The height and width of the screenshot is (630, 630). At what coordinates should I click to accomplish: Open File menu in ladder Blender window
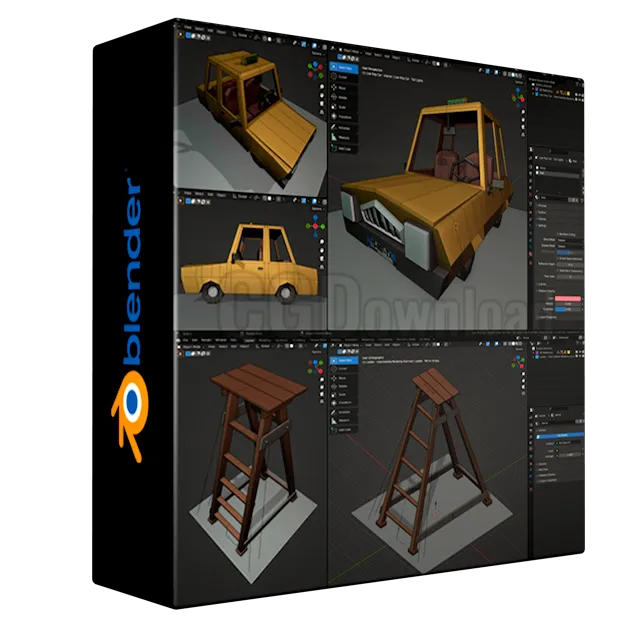pyautogui.click(x=186, y=340)
